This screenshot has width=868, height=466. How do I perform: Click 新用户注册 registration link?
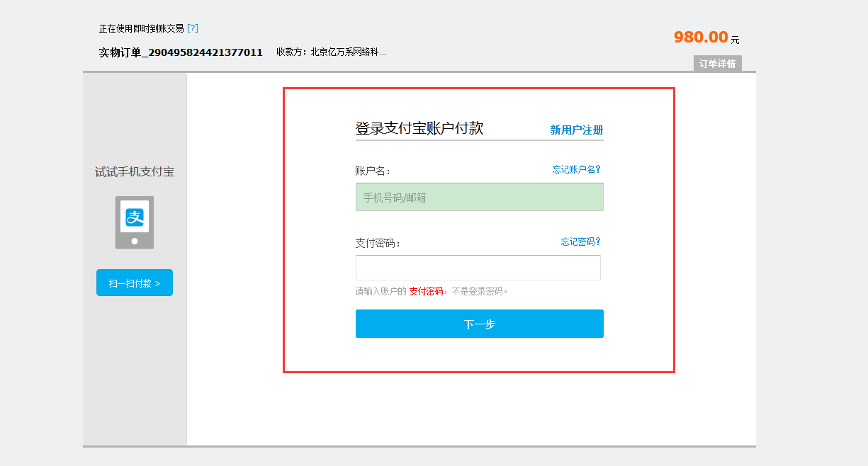577,130
